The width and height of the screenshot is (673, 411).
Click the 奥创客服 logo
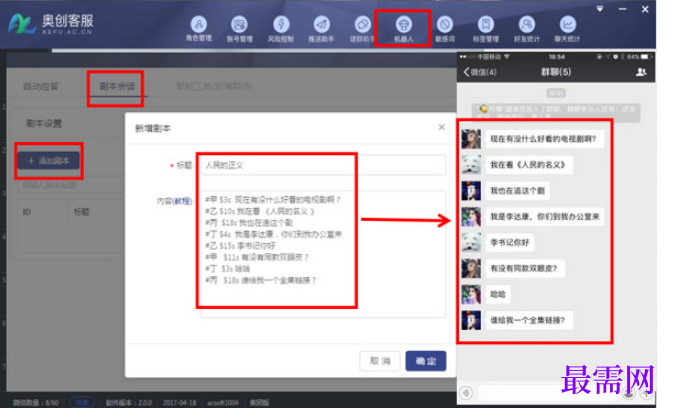tap(51, 24)
